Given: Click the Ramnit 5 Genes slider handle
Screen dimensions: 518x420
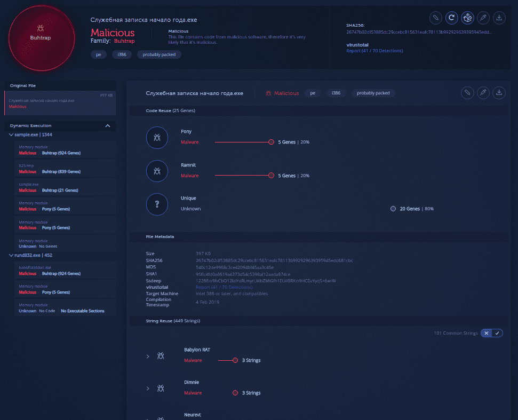Looking at the screenshot, I should click(x=271, y=176).
